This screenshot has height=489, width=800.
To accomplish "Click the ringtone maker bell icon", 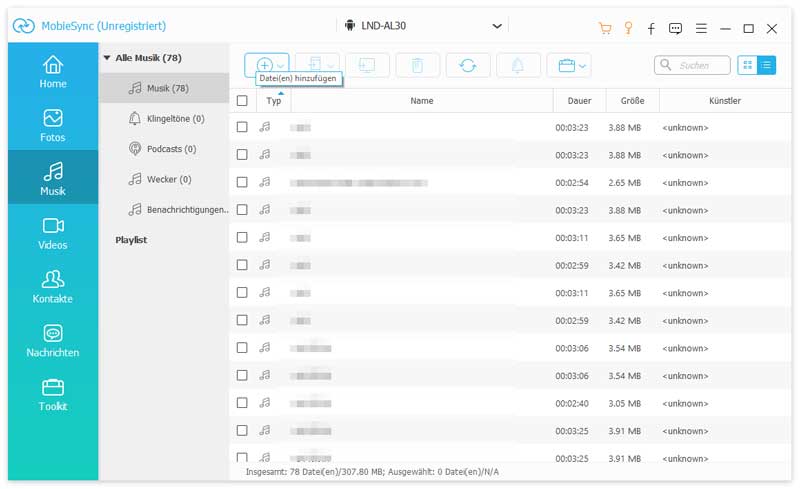I will tap(517, 65).
